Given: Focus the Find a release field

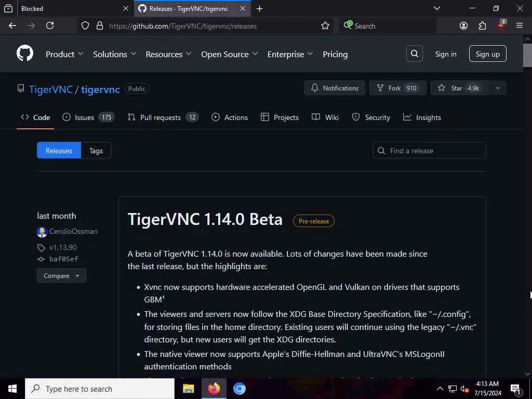Looking at the screenshot, I should pos(430,150).
